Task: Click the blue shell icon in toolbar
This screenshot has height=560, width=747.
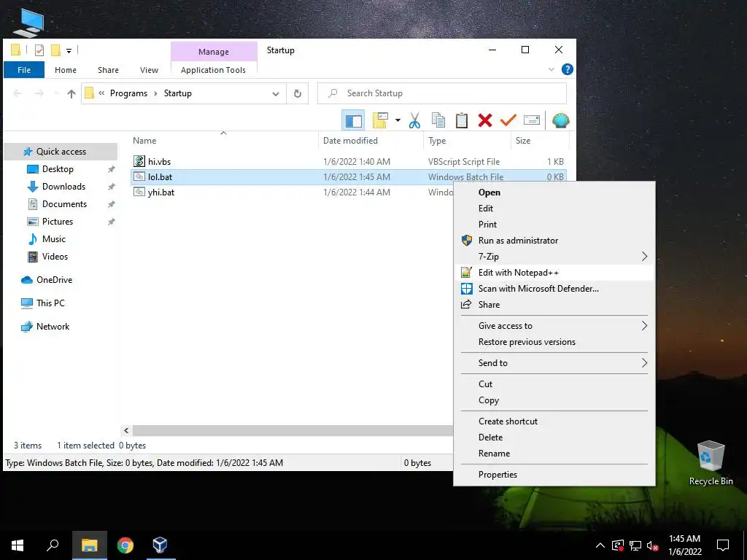Action: click(561, 120)
